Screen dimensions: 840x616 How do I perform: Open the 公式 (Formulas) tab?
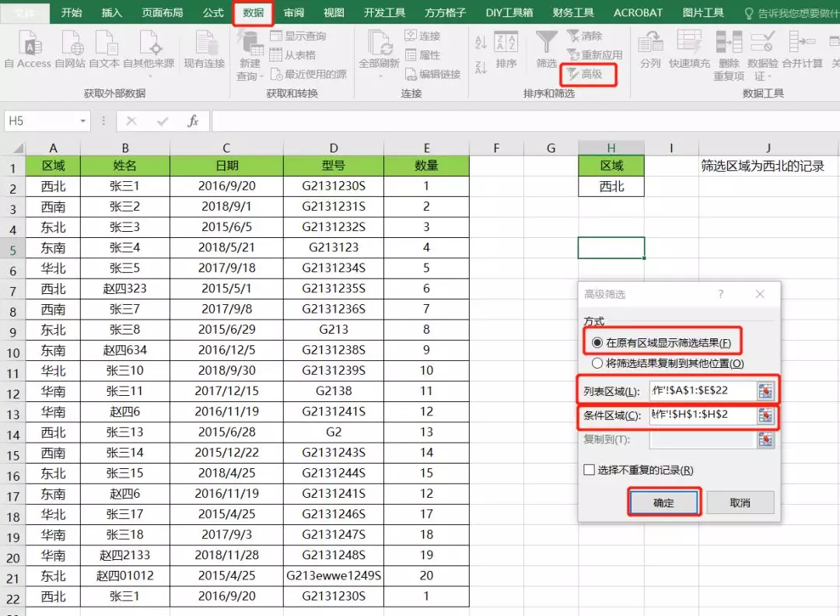click(x=212, y=12)
